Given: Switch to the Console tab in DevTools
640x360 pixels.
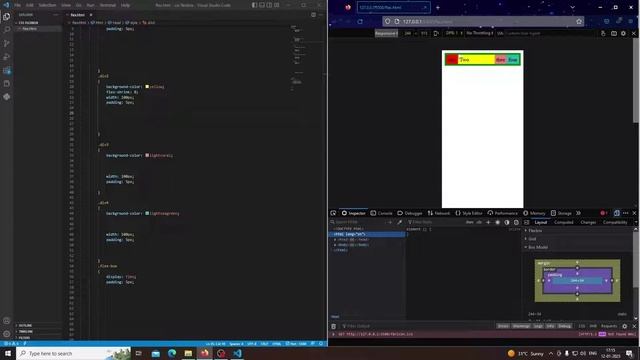Looking at the screenshot, I should tap(382, 213).
